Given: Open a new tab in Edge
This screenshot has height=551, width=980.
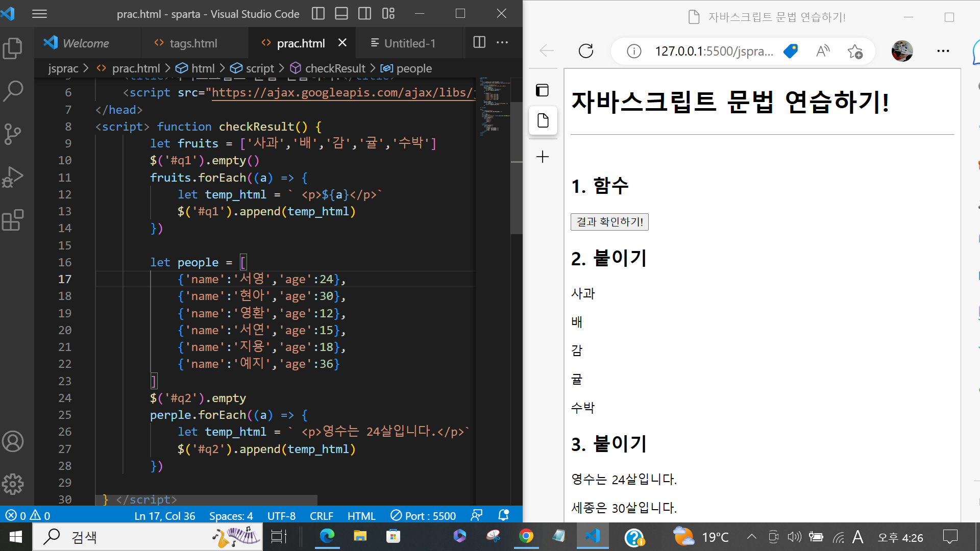Looking at the screenshot, I should click(543, 157).
